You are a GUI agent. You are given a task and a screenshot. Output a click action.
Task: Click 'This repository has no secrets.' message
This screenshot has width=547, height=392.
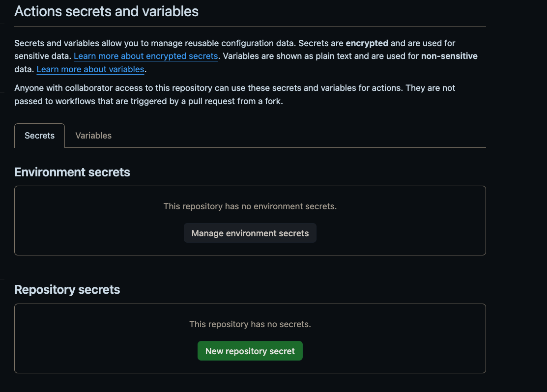point(250,324)
